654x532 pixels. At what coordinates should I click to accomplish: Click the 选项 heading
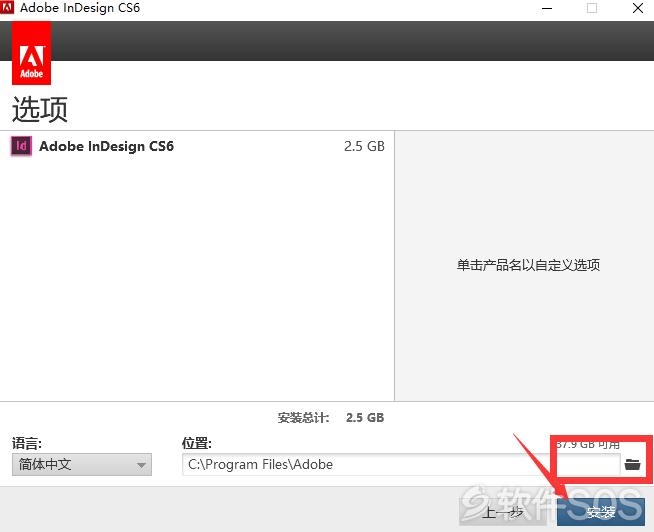tap(40, 109)
